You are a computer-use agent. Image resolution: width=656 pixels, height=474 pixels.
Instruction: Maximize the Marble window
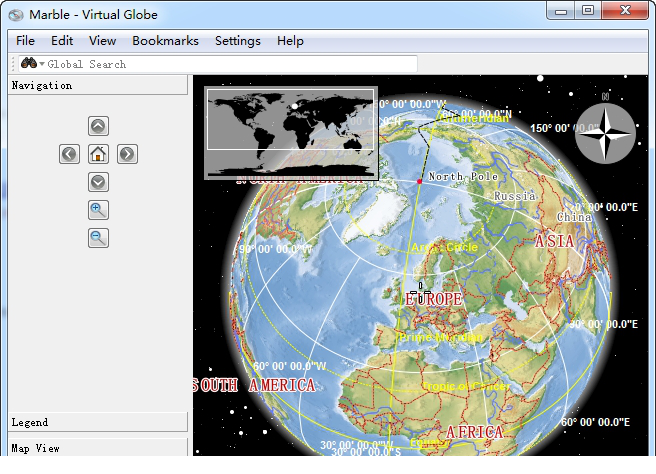point(588,10)
